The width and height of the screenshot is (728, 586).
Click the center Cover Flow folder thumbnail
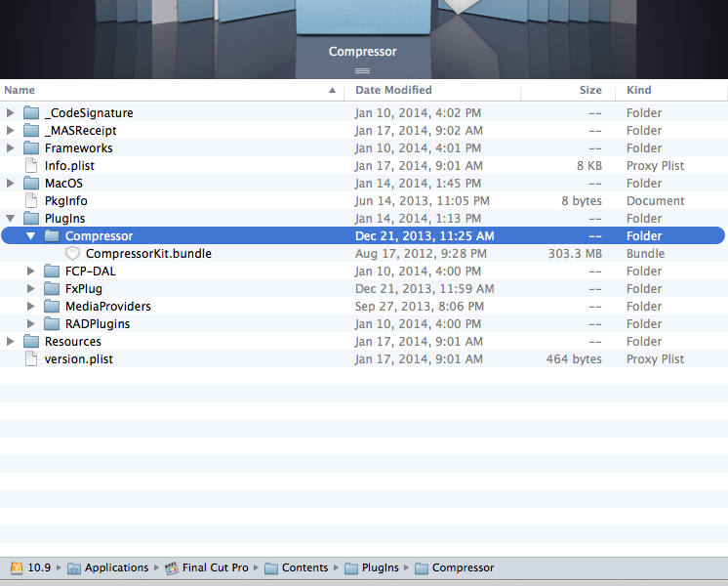click(364, 17)
